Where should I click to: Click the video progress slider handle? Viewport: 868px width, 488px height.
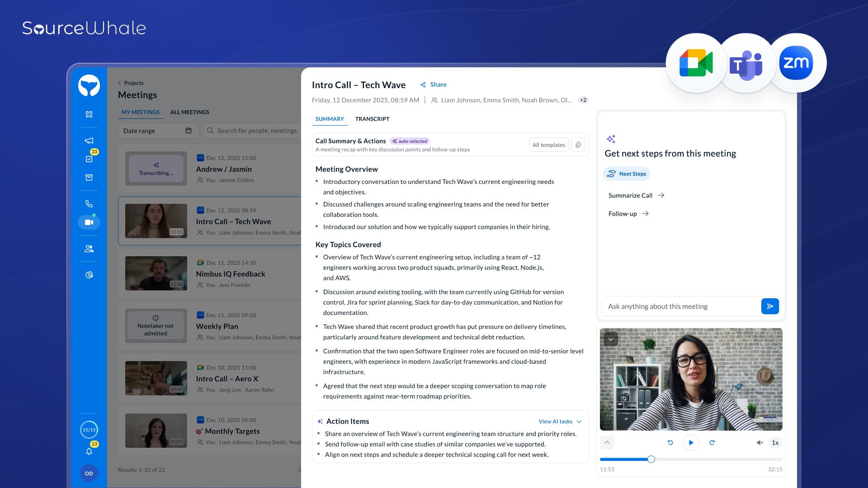[x=651, y=459]
